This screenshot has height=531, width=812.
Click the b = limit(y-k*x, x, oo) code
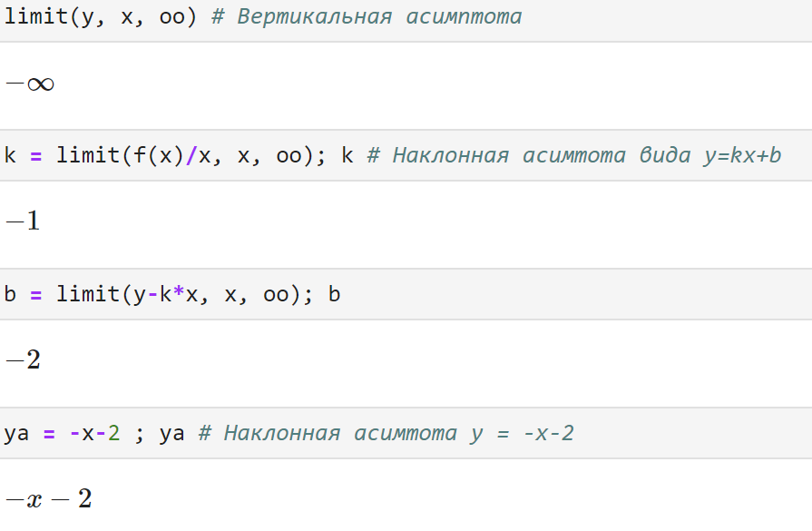pyautogui.click(x=159, y=294)
